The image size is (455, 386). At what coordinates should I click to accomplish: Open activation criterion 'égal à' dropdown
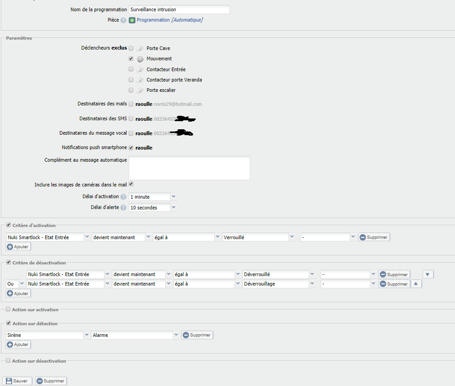pos(187,237)
